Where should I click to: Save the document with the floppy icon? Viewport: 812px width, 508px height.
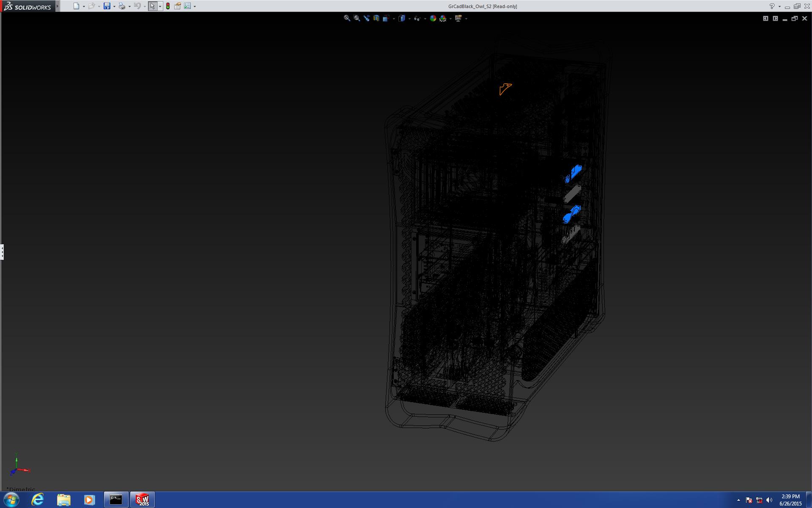point(107,6)
